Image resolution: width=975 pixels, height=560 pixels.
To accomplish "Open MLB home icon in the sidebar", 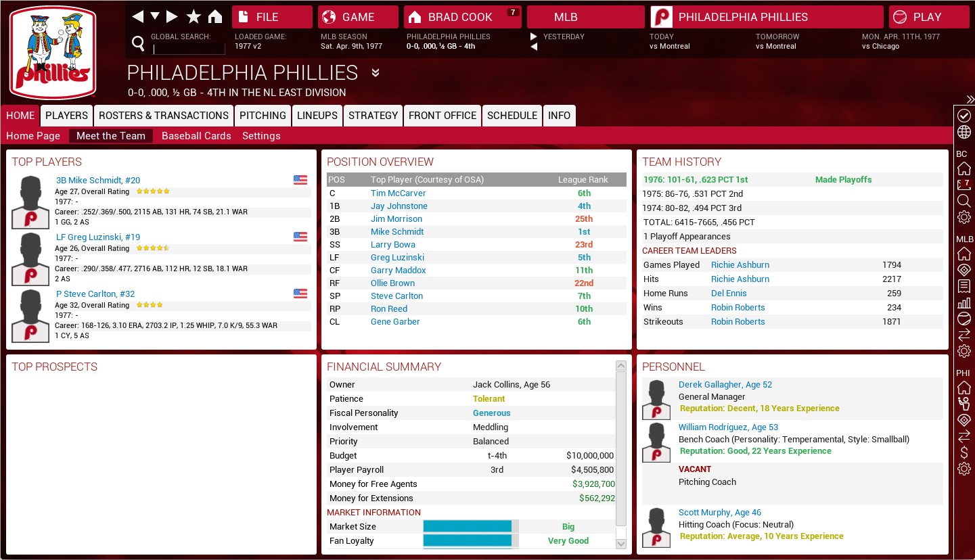I will point(964,254).
